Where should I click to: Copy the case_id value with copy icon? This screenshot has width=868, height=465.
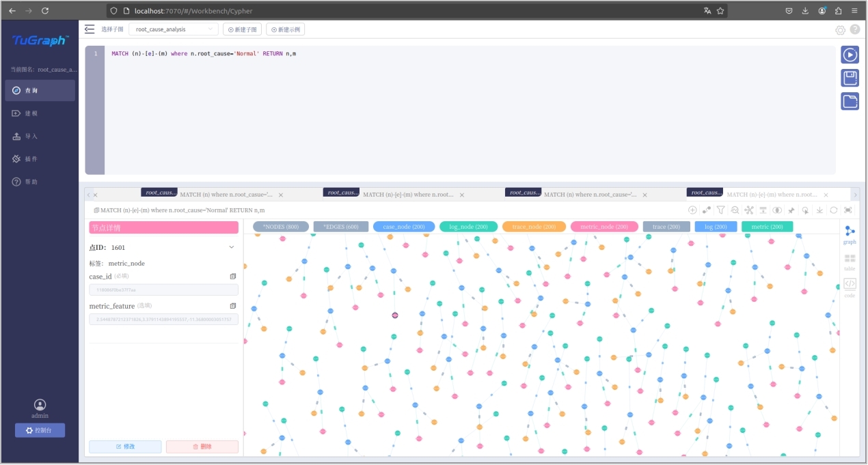click(x=233, y=277)
